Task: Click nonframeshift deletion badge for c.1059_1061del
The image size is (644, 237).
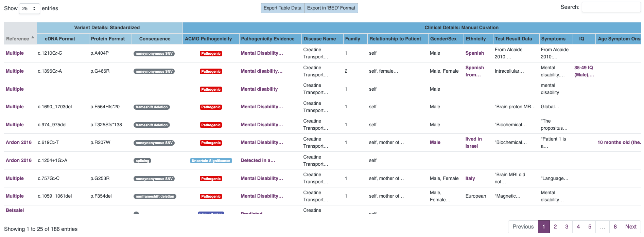Action: [x=155, y=196]
